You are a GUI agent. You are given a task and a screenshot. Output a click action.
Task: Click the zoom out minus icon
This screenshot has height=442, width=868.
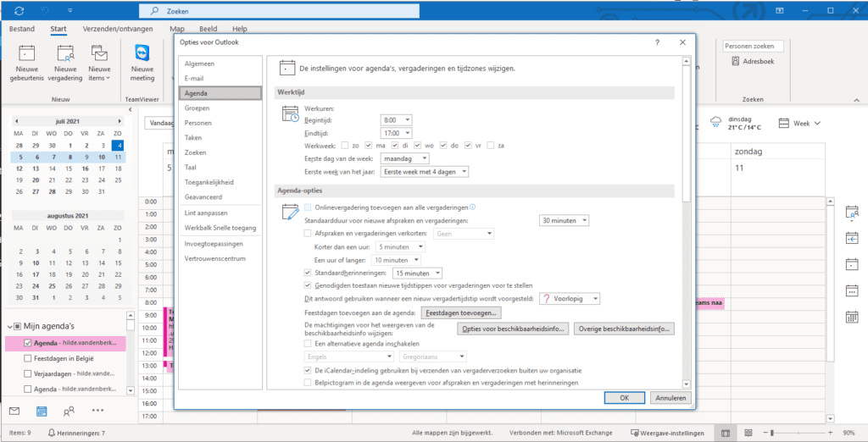(x=765, y=433)
